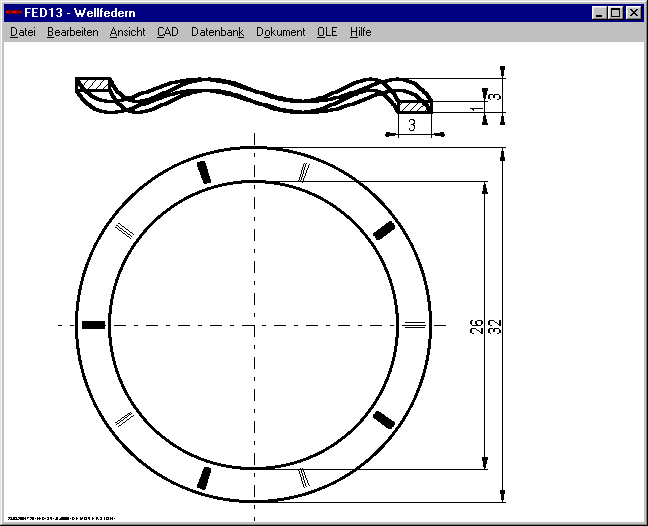Click the hatched cross-section at spring's left end

click(91, 84)
